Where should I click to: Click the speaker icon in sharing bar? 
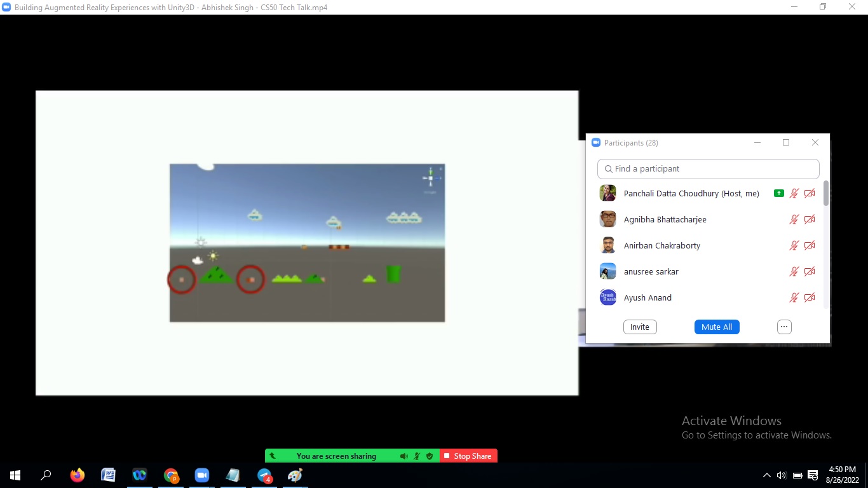click(403, 456)
